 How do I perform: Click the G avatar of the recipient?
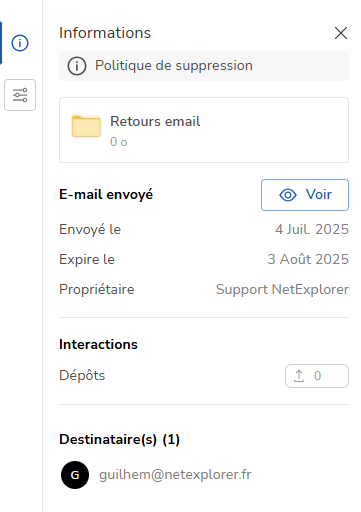[75, 475]
